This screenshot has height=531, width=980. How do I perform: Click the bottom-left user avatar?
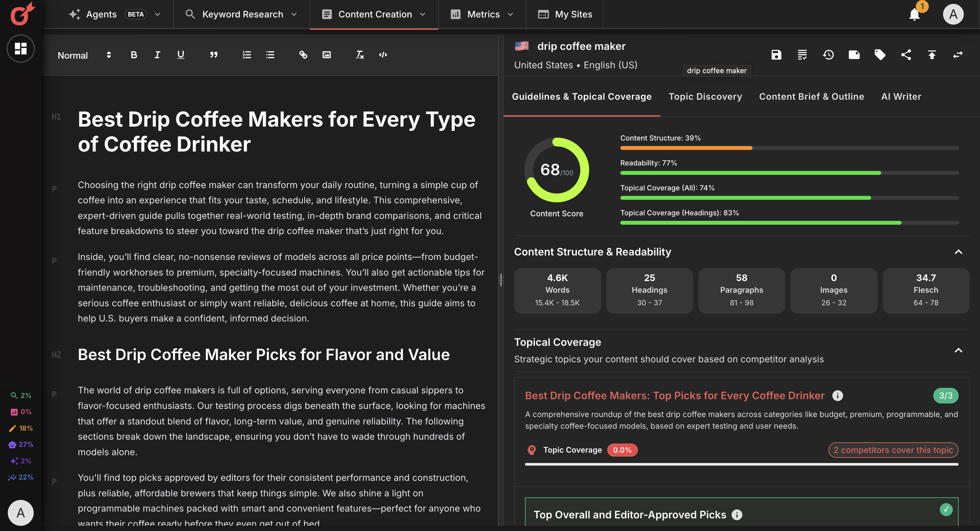click(20, 513)
